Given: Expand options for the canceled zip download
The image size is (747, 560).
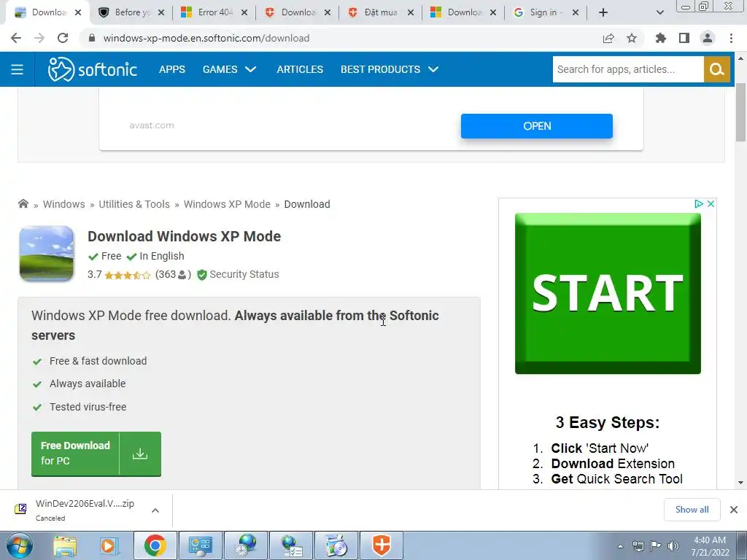Looking at the screenshot, I should click(x=155, y=510).
